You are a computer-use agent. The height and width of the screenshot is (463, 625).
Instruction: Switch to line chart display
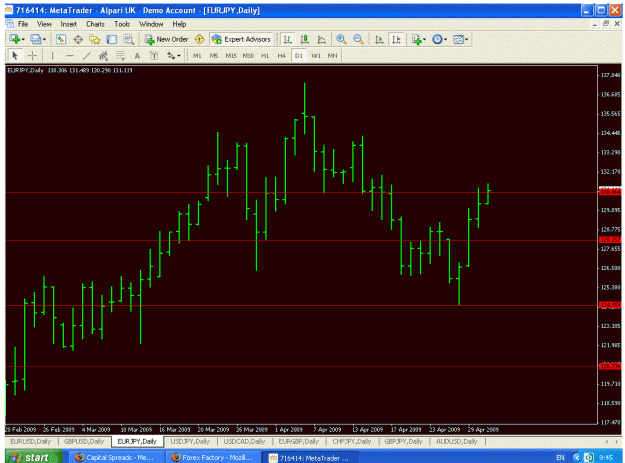(x=321, y=39)
